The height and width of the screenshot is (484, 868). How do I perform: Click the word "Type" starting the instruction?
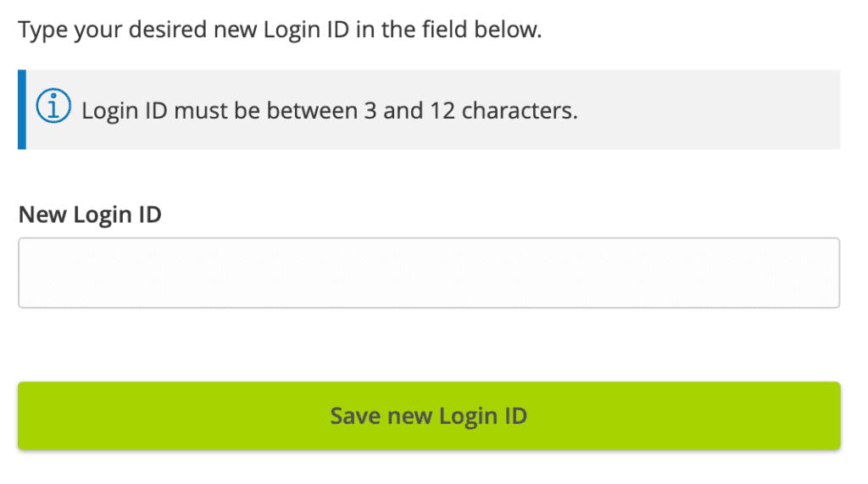point(40,31)
